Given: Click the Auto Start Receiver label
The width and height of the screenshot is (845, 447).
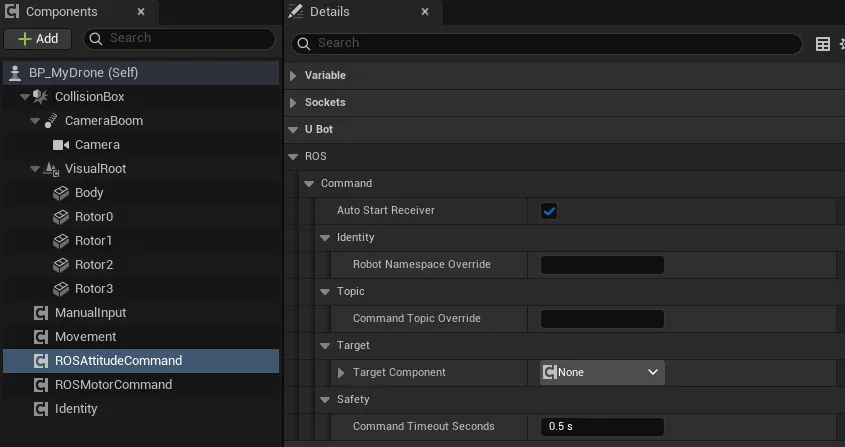Looking at the screenshot, I should pyautogui.click(x=386, y=210).
